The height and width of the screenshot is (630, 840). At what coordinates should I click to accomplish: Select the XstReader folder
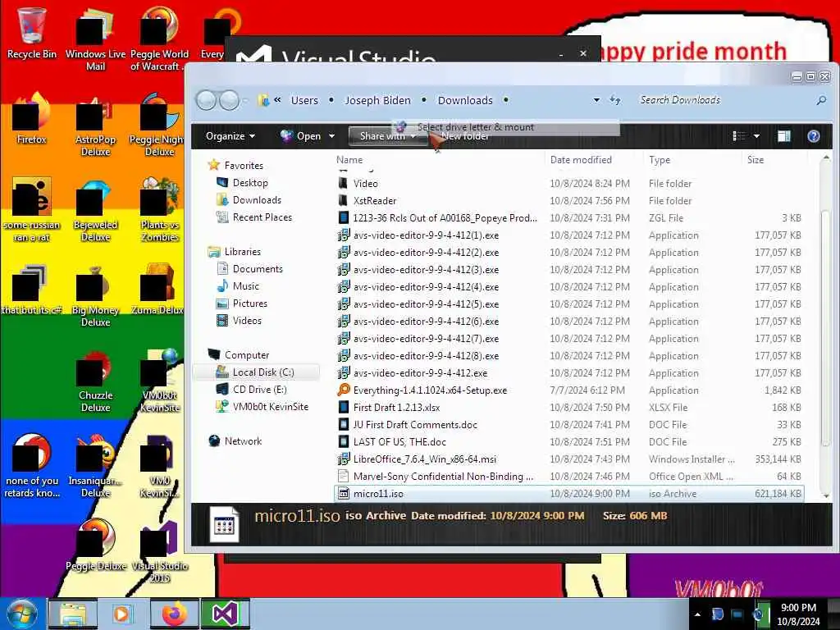pyautogui.click(x=568, y=200)
